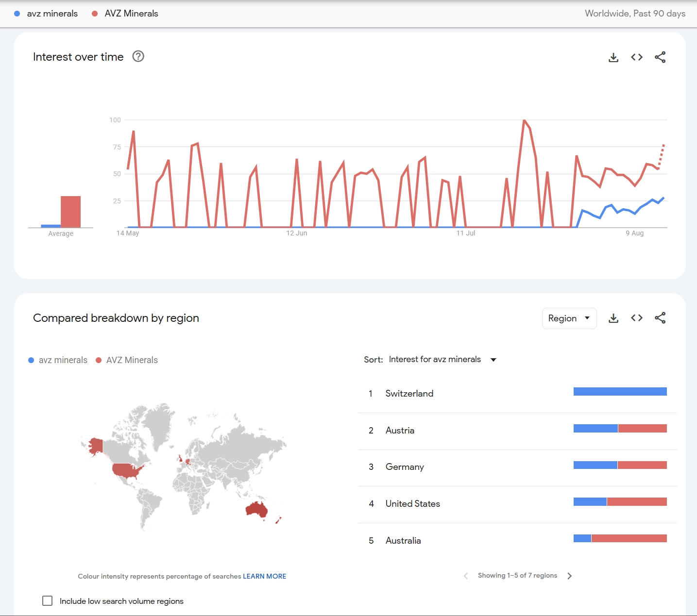Click United States red interest bar segment

point(637,502)
